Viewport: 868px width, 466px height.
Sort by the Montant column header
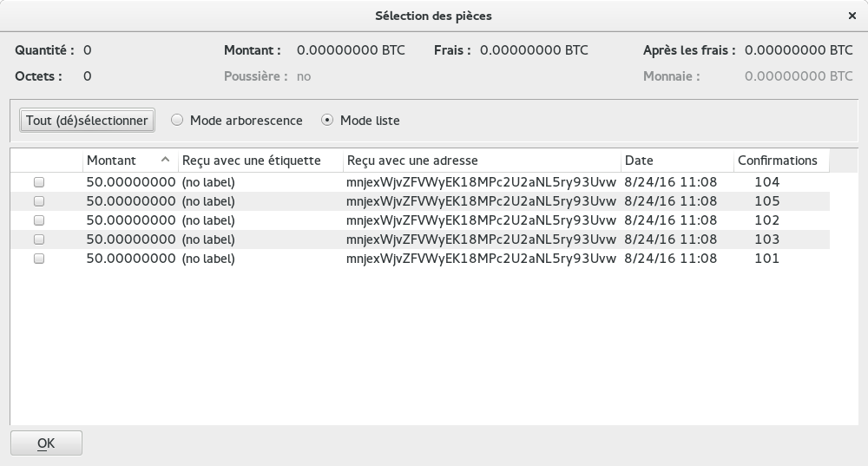111,161
